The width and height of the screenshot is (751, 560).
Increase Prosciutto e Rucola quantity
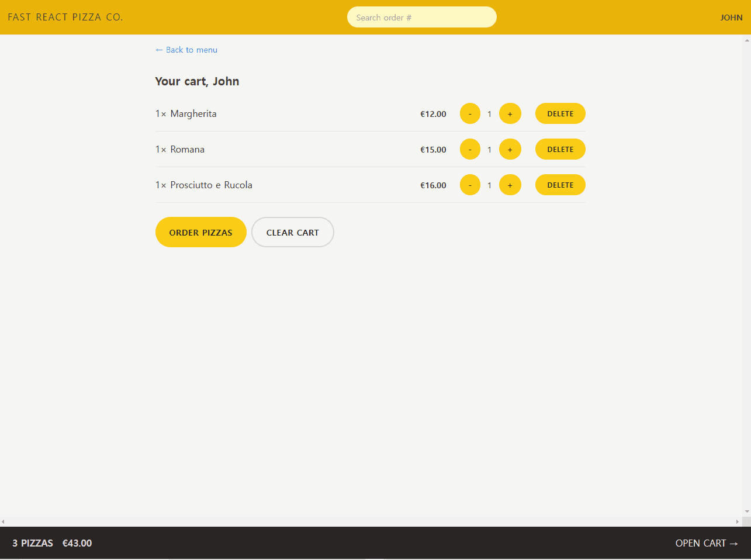coord(510,185)
